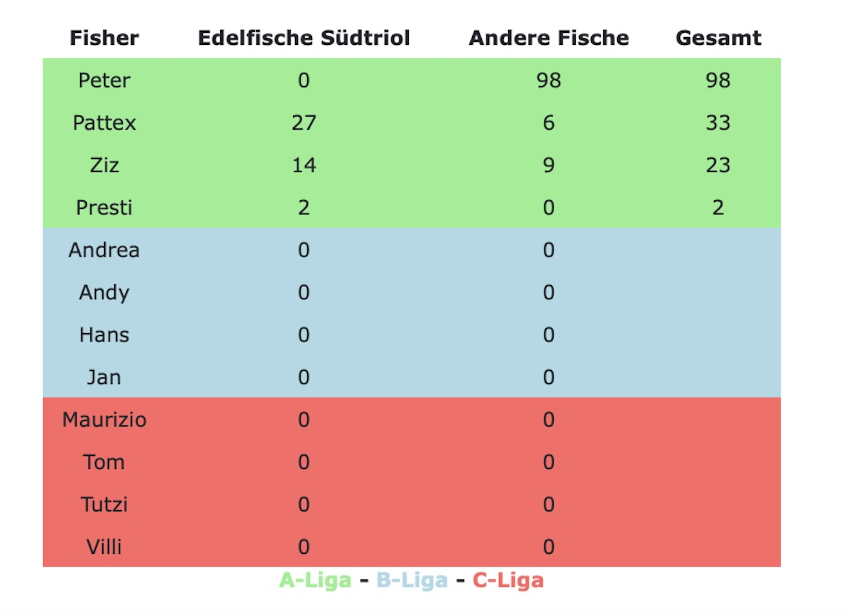The image size is (851, 616).
Task: Click the Edelfische Südtriol column header
Action: pos(304,38)
